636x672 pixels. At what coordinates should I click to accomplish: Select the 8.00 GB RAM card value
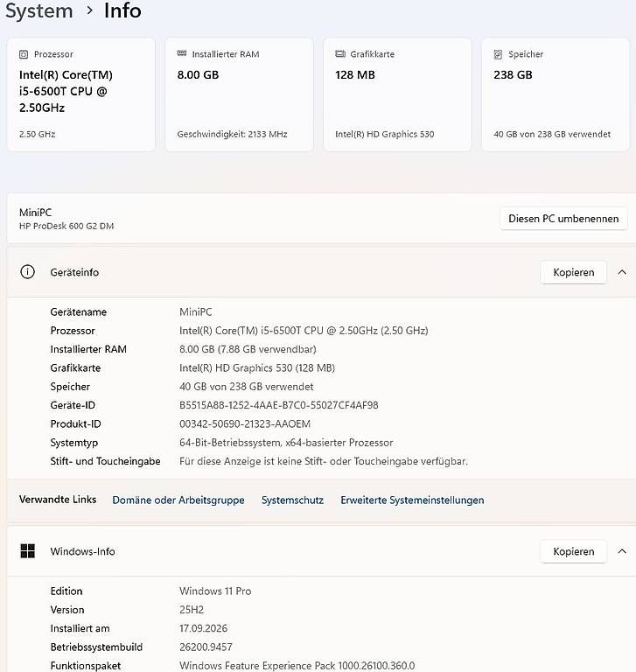click(x=198, y=75)
